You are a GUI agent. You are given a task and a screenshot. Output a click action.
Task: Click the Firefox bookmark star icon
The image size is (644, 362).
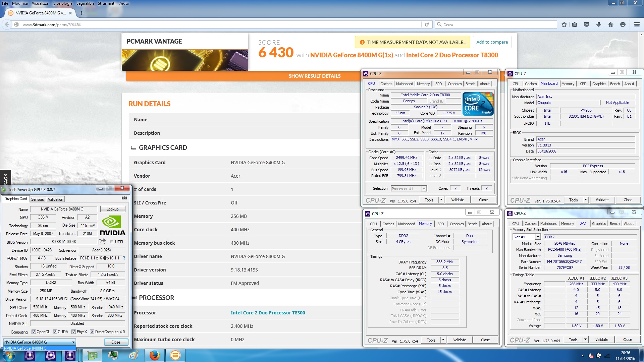[x=564, y=24]
